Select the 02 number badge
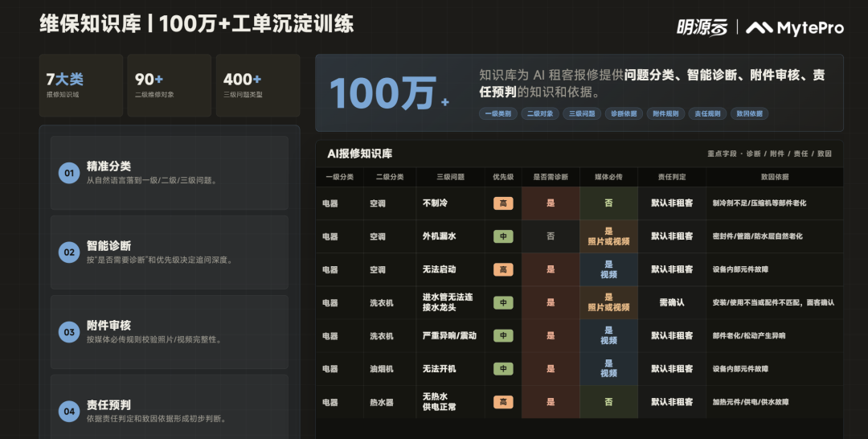 tap(69, 252)
